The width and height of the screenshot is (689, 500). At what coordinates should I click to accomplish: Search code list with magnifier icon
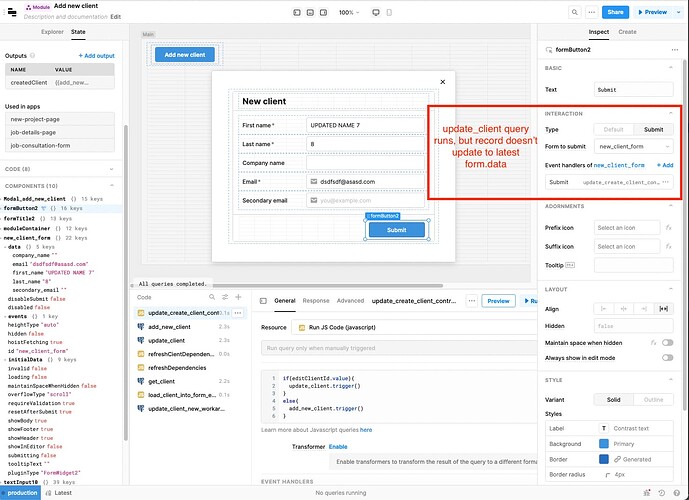pos(212,297)
